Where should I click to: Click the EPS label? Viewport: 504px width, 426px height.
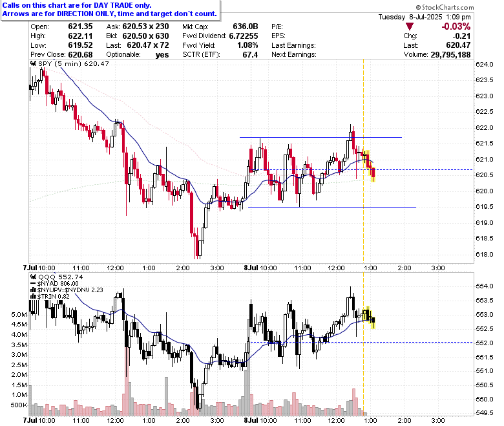278,36
